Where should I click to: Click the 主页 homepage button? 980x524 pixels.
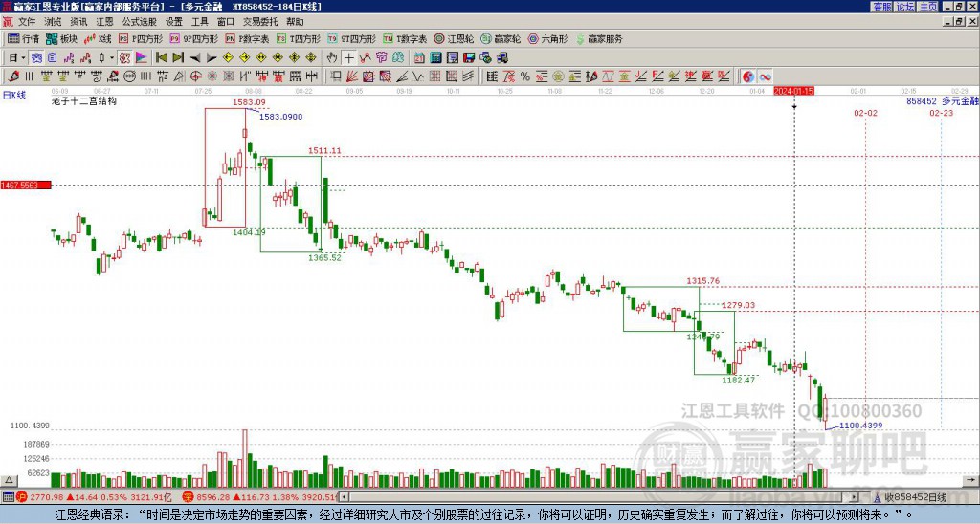point(927,7)
